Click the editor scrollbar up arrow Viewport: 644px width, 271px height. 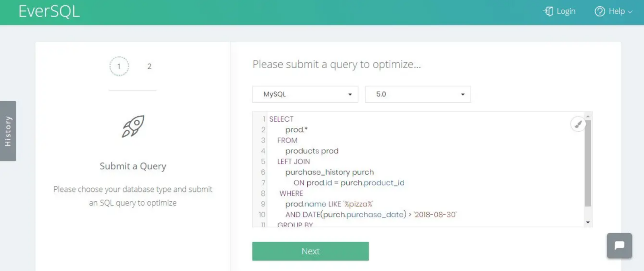(588, 115)
